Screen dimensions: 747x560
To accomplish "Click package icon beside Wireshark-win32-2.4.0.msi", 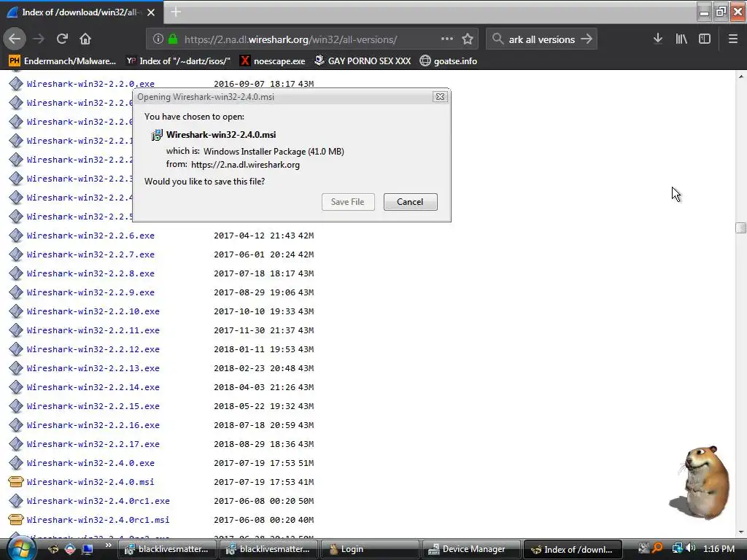I will 16,482.
